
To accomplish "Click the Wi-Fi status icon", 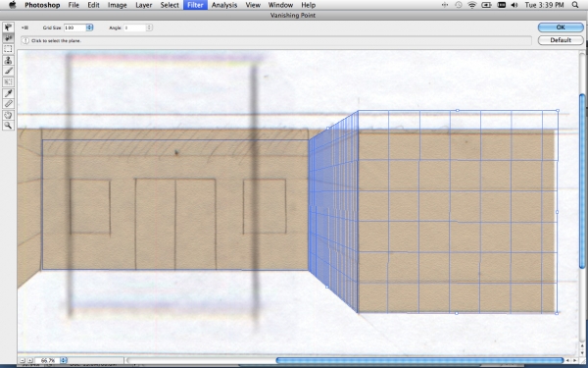I will (472, 5).
